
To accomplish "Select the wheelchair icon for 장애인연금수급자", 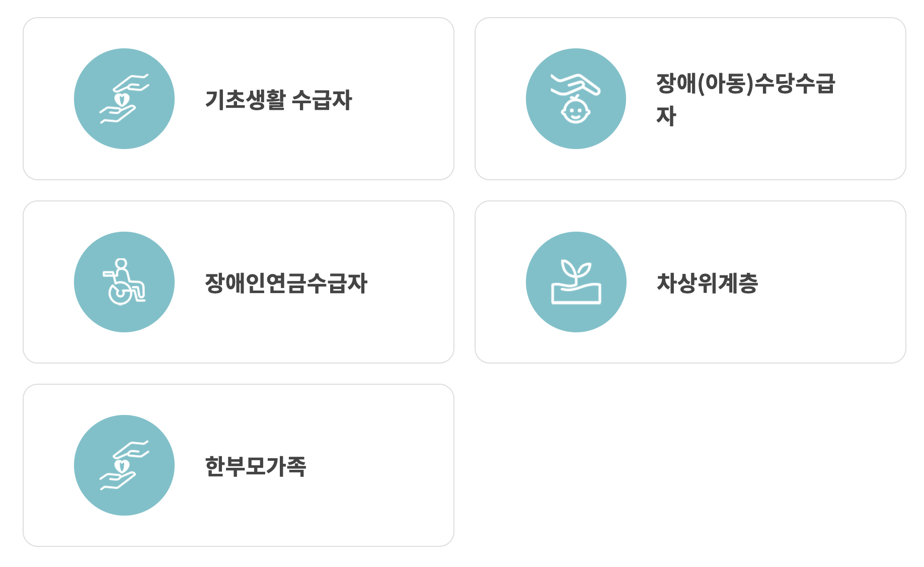I will click(x=124, y=282).
